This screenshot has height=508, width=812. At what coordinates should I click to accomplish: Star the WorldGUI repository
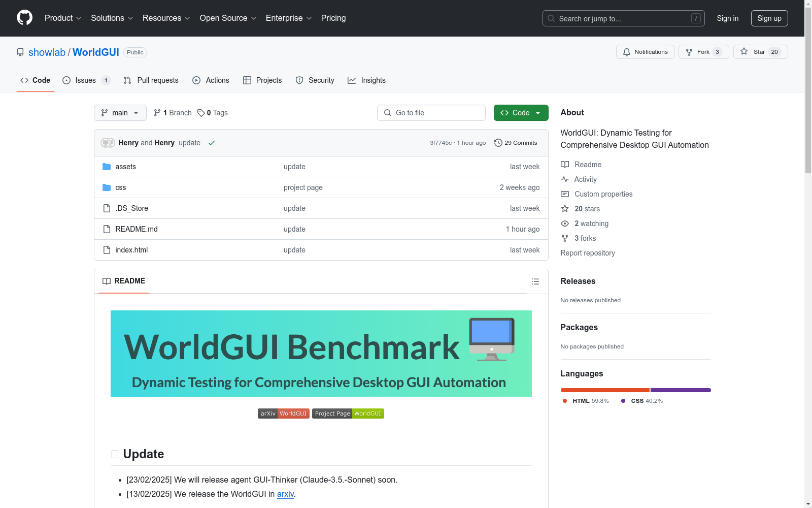(760, 52)
